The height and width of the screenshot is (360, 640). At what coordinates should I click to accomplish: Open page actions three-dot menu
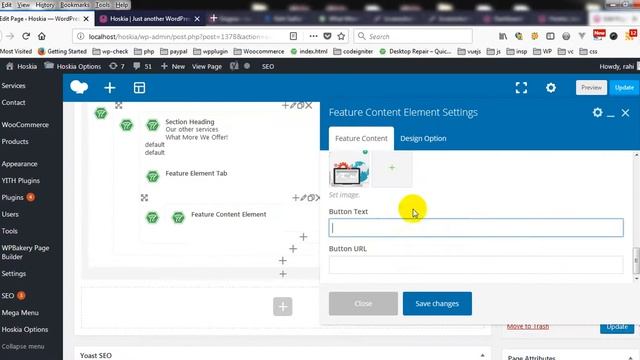pos(313,36)
